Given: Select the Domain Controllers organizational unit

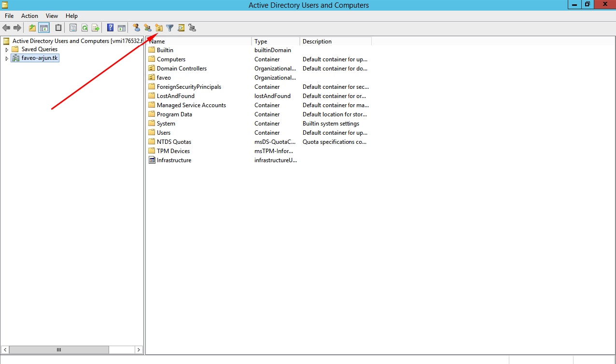Looking at the screenshot, I should [x=182, y=69].
